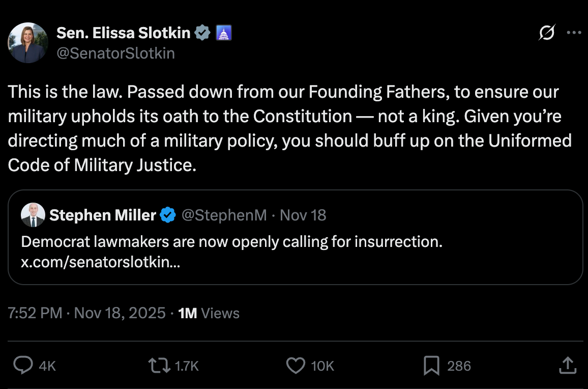Click the @StephenM handle
This screenshot has height=389, width=588.
pos(224,215)
